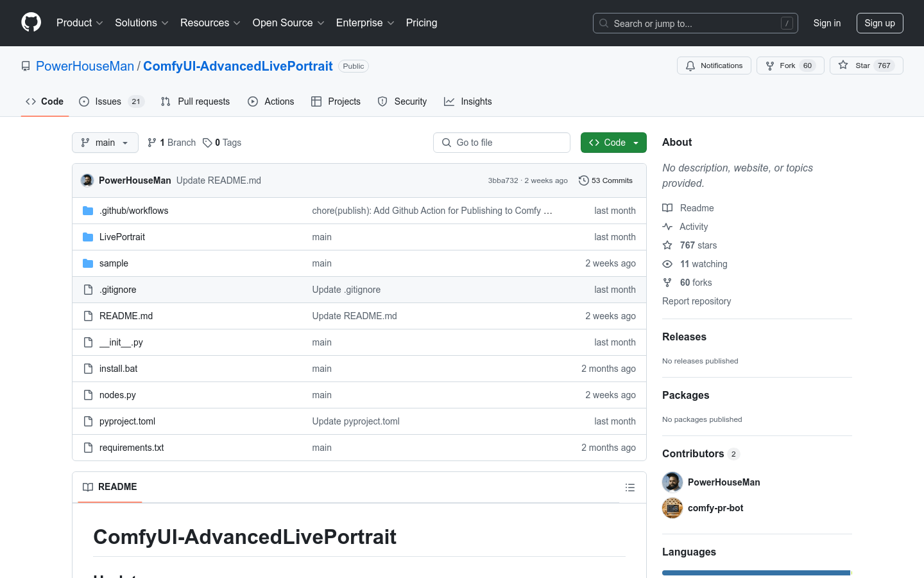Fork the repository with Fork button
This screenshot has height=578, width=924.
point(791,66)
